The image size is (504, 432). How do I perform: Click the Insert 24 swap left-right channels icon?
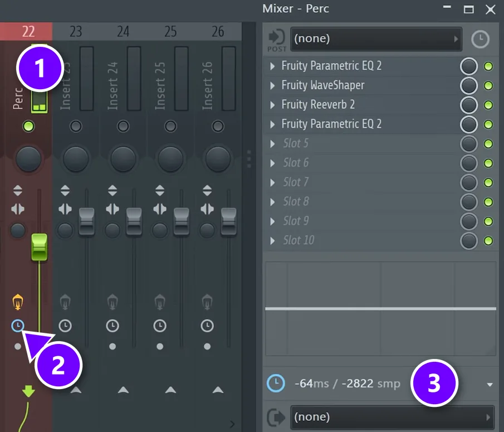[x=112, y=209]
